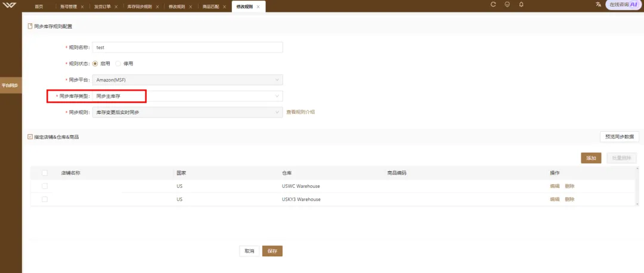This screenshot has width=644, height=273.
Task: Click the USKY3 Warehouse cell
Action: 301,199
